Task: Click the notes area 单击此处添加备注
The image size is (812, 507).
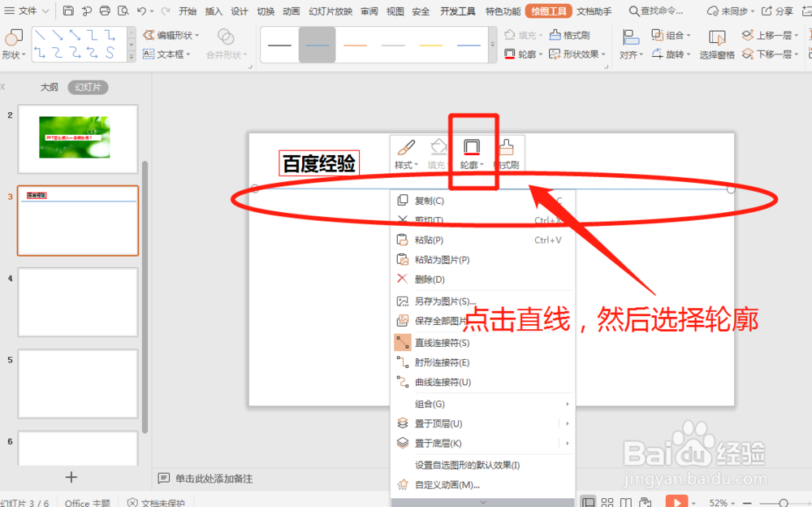Action: point(214,479)
